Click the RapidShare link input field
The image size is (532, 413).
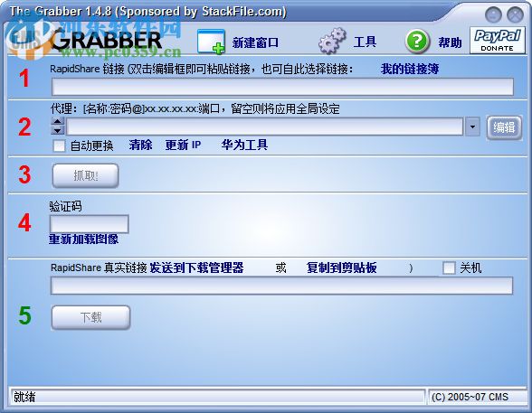pos(282,87)
